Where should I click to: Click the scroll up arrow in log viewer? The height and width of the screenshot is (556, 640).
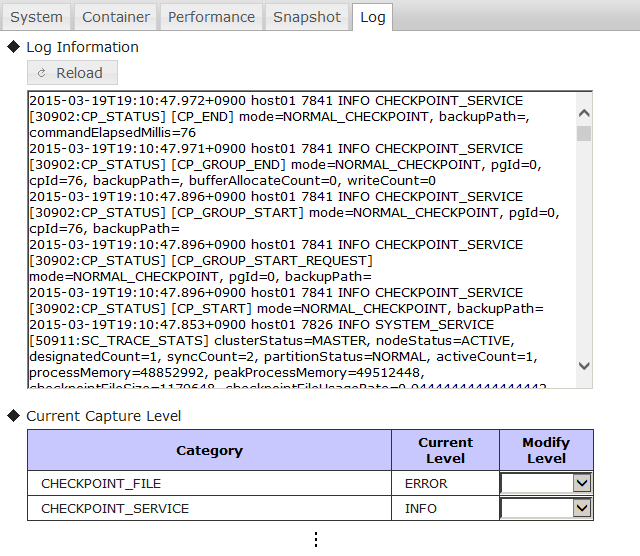point(584,102)
